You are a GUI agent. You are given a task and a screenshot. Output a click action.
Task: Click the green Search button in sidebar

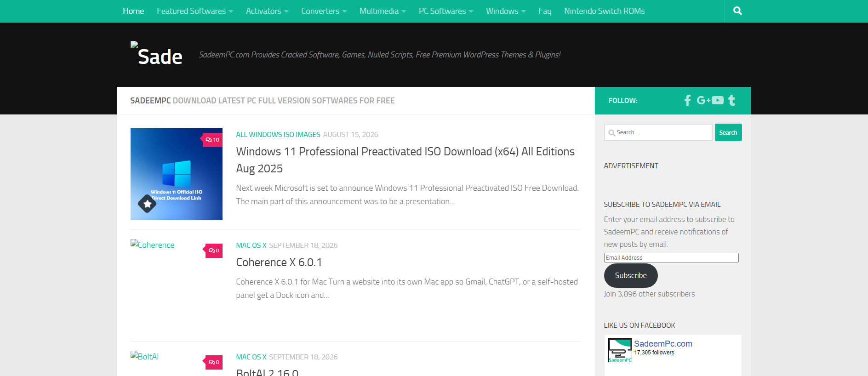coord(728,132)
